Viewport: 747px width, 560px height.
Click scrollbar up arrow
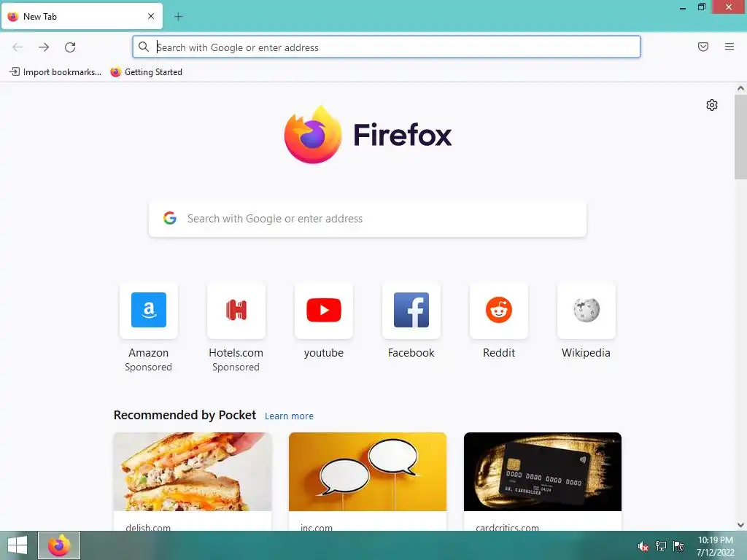pos(740,88)
